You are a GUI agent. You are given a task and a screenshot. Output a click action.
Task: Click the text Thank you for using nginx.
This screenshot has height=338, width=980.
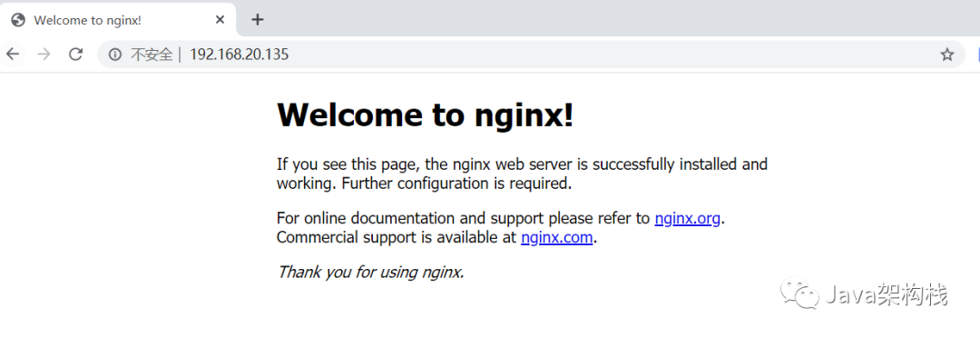pyautogui.click(x=370, y=273)
